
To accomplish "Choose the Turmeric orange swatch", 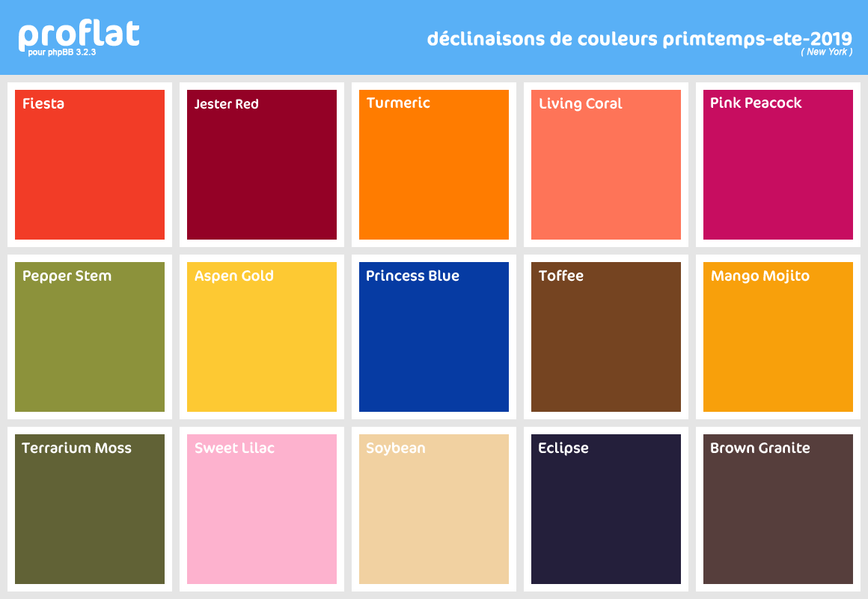I will pyautogui.click(x=434, y=165).
